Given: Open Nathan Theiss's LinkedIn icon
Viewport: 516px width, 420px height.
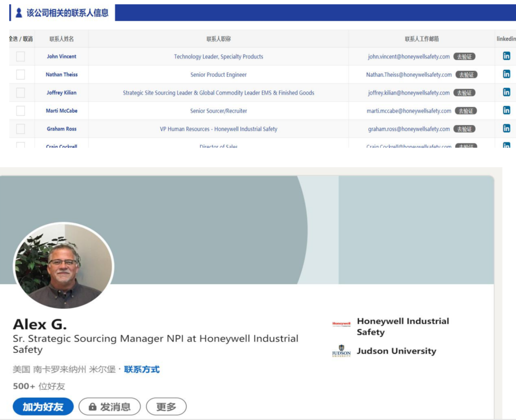Looking at the screenshot, I should click(506, 74).
